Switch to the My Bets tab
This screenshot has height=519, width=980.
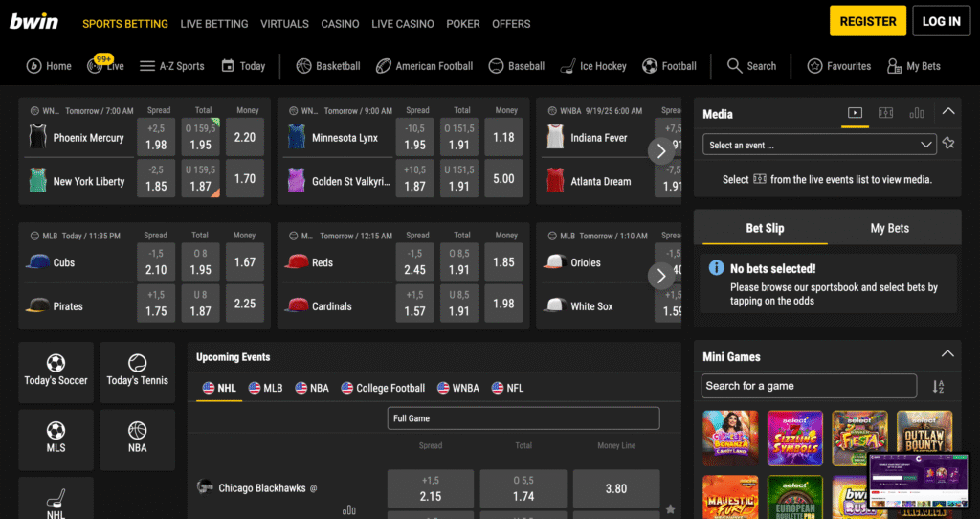click(x=889, y=228)
